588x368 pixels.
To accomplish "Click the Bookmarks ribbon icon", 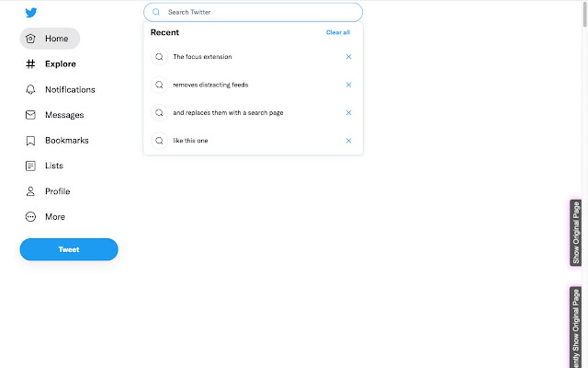I will [x=31, y=140].
